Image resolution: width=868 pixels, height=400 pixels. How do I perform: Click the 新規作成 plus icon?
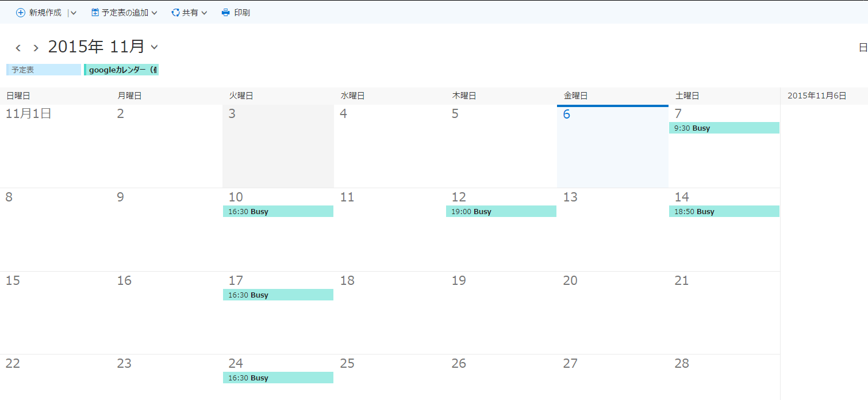21,13
